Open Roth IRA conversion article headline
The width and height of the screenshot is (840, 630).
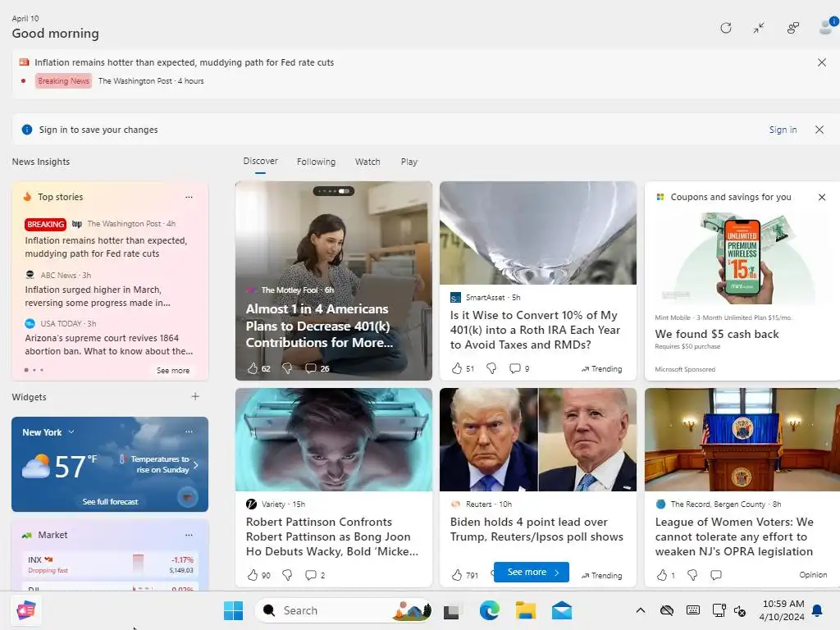pyautogui.click(x=535, y=330)
